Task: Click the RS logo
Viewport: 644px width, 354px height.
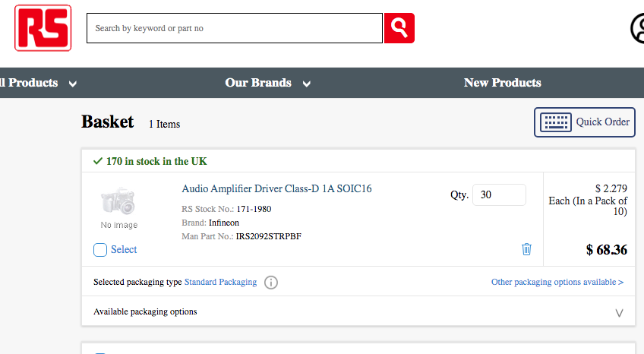Action: coord(43,28)
